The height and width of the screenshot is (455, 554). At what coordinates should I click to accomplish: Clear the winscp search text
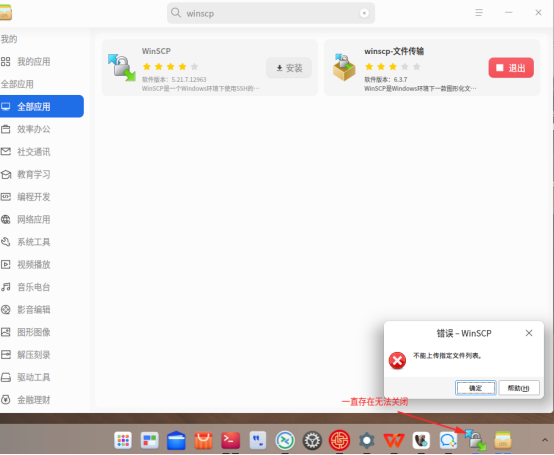(x=364, y=13)
